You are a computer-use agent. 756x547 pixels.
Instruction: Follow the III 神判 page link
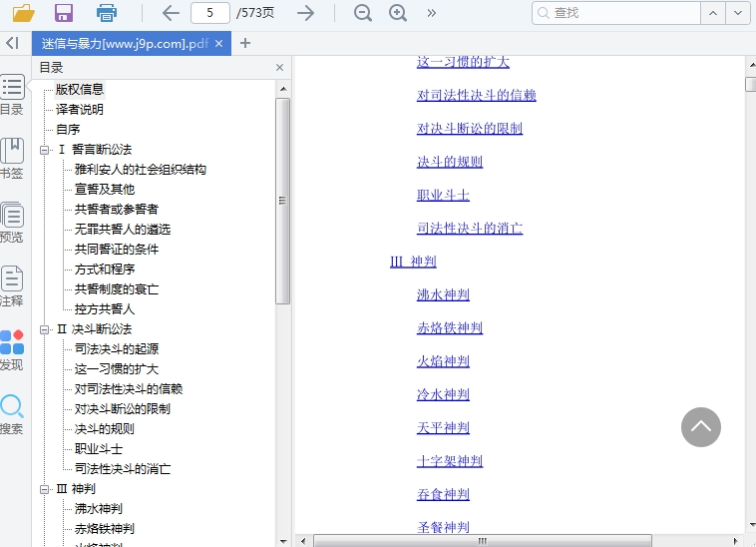[413, 262]
